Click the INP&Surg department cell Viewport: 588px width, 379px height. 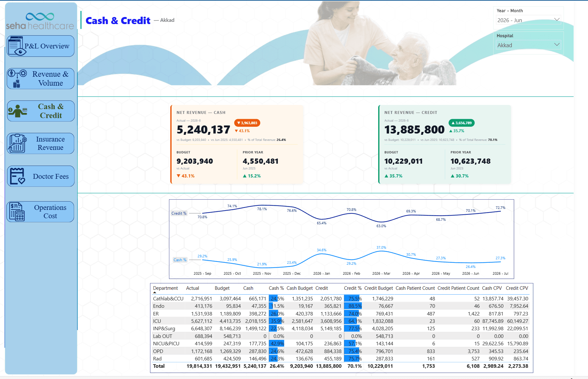[164, 329]
